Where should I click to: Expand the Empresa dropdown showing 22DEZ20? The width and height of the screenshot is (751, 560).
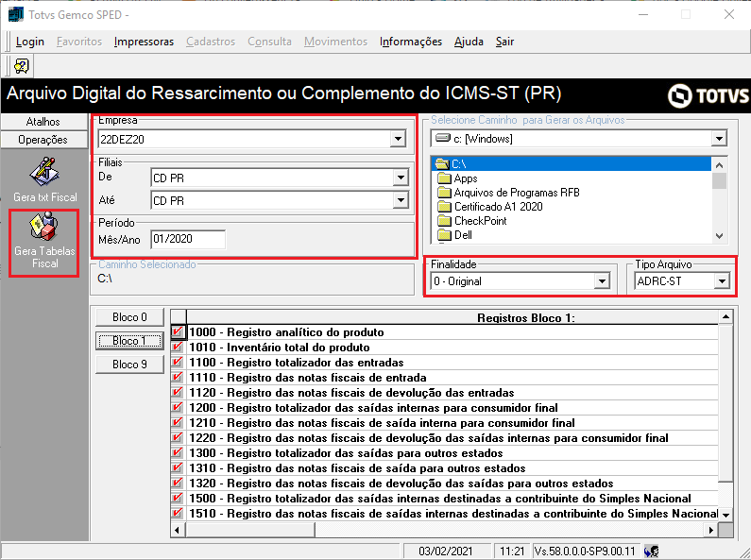click(398, 139)
